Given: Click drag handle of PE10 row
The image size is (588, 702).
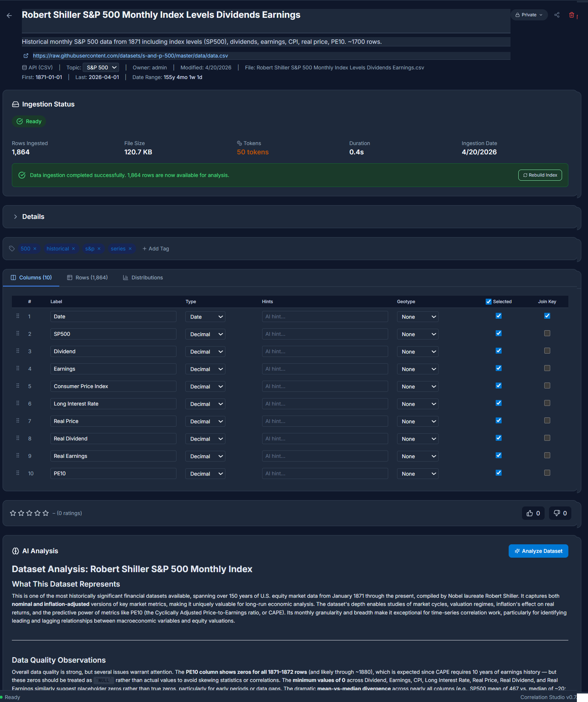Looking at the screenshot, I should [x=18, y=473].
